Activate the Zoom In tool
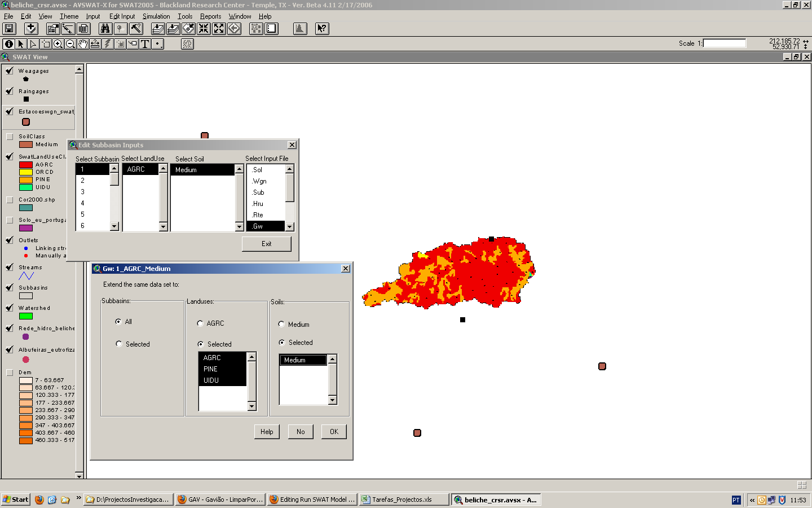The width and height of the screenshot is (812, 508). (x=58, y=44)
